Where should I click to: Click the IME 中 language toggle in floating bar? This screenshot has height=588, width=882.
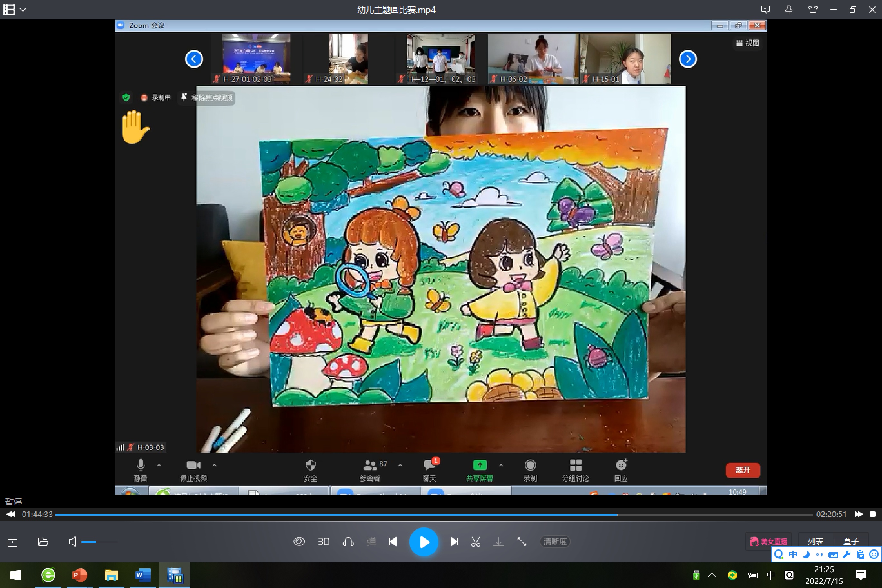click(793, 554)
